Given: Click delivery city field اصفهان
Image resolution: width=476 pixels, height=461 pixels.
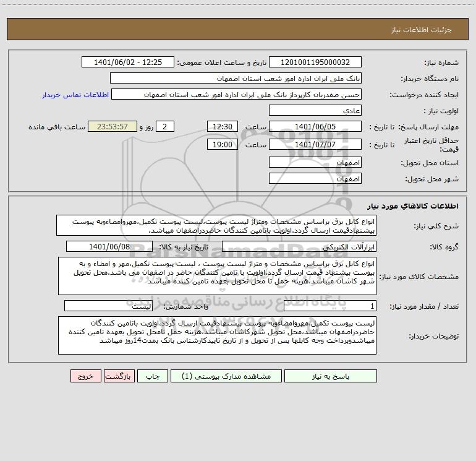Looking at the screenshot, I should coord(315,178).
